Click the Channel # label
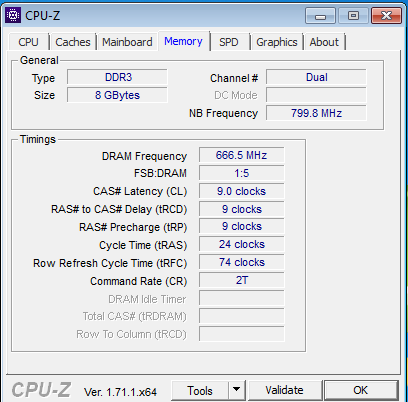Viewport: 408px width, 402px height. [234, 78]
